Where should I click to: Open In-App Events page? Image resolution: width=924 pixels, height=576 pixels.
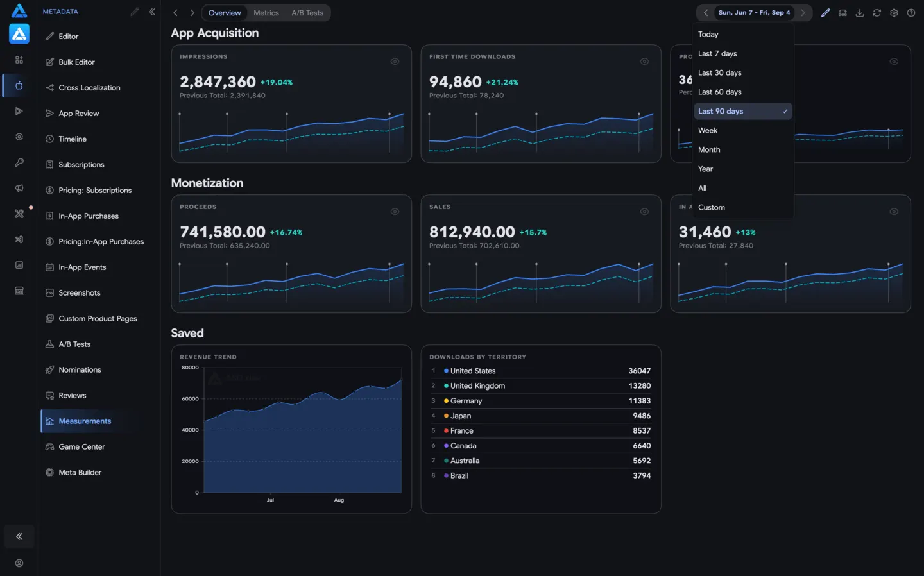point(98,267)
